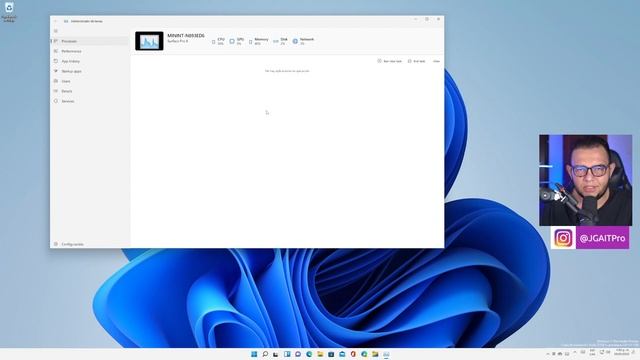Minimize the Task Manager window
This screenshot has height=360, width=640.
pyautogui.click(x=416, y=19)
